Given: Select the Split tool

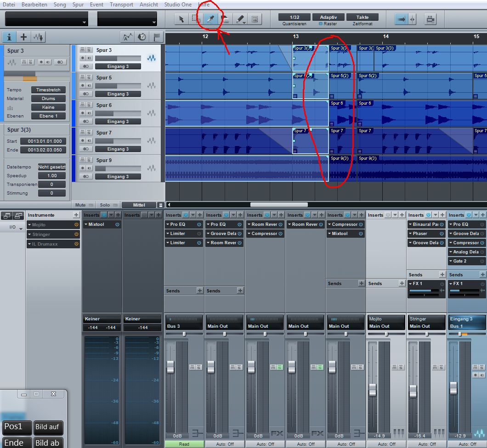Looking at the screenshot, I should (210, 19).
